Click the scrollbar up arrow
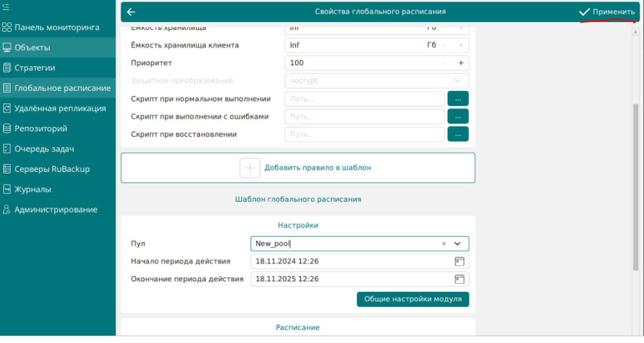Viewport: 644px width, 343px height. 635,32
